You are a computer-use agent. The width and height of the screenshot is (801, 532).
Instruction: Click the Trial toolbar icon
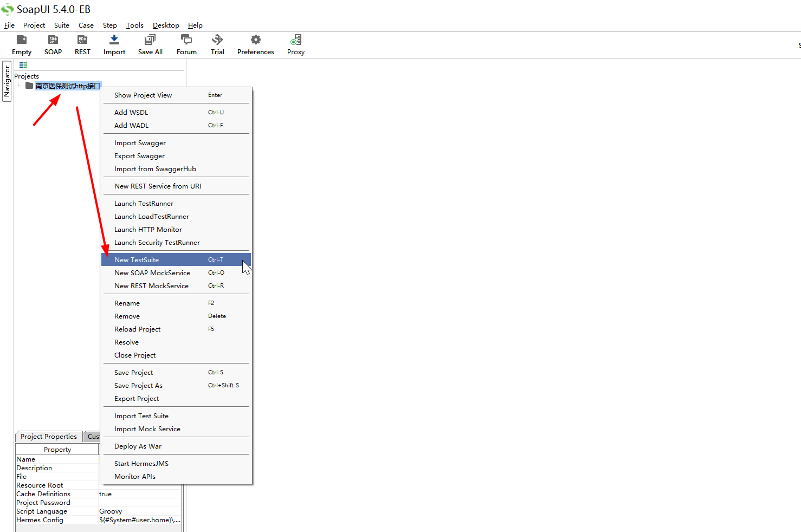click(217, 40)
